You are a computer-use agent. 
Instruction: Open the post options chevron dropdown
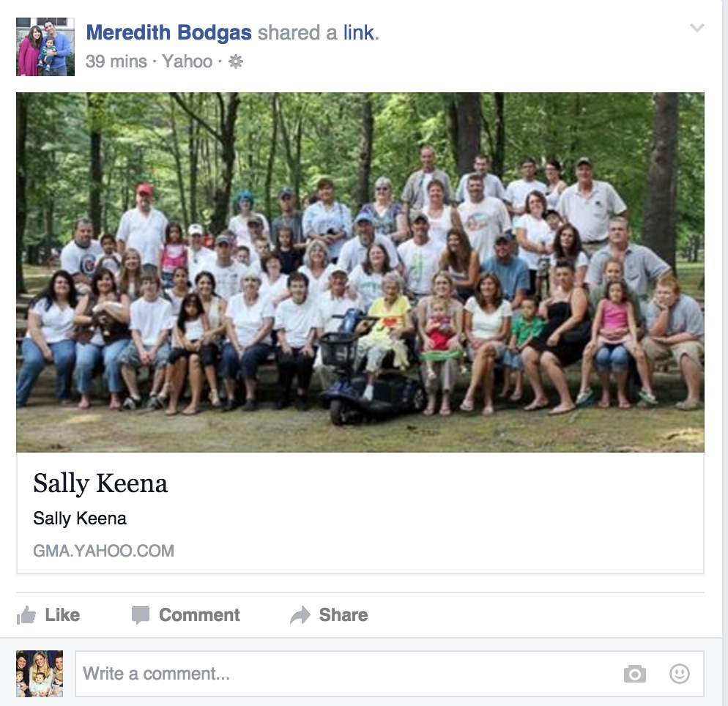[x=697, y=28]
